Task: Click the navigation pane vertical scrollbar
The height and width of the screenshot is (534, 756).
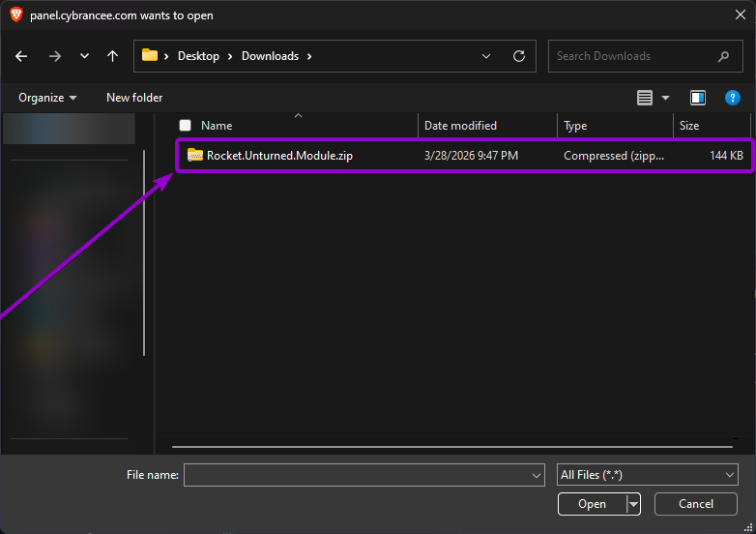Action: coord(144,252)
